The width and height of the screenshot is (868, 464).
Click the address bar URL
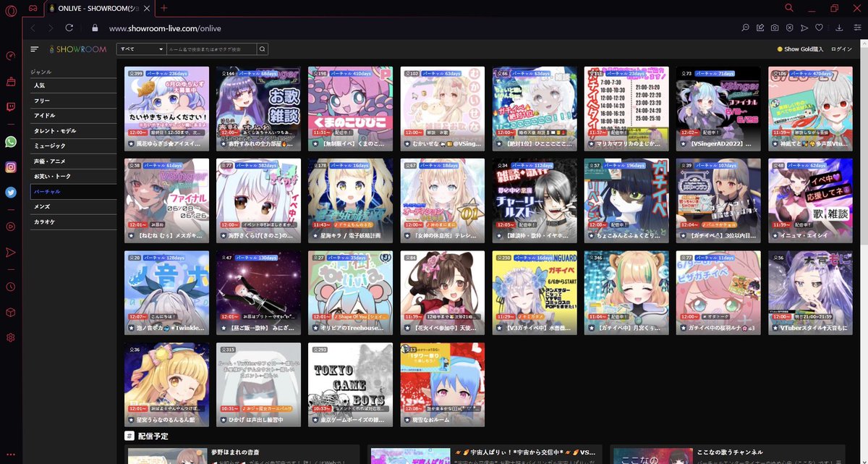pos(165,28)
